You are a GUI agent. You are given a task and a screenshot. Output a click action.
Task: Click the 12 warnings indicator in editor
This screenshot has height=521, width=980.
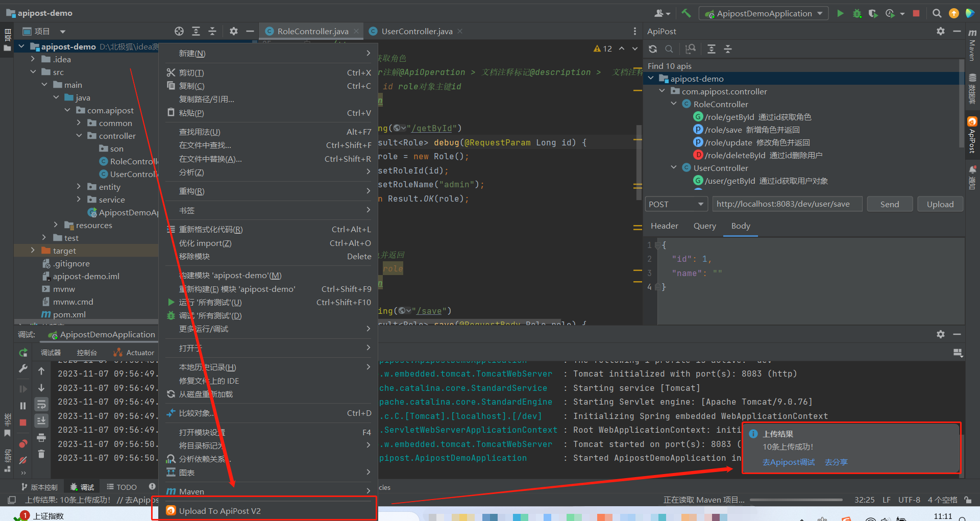(603, 49)
